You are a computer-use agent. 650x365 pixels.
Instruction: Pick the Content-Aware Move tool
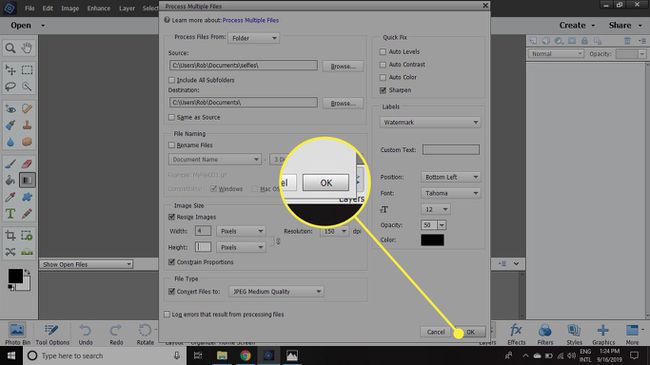pos(10,252)
